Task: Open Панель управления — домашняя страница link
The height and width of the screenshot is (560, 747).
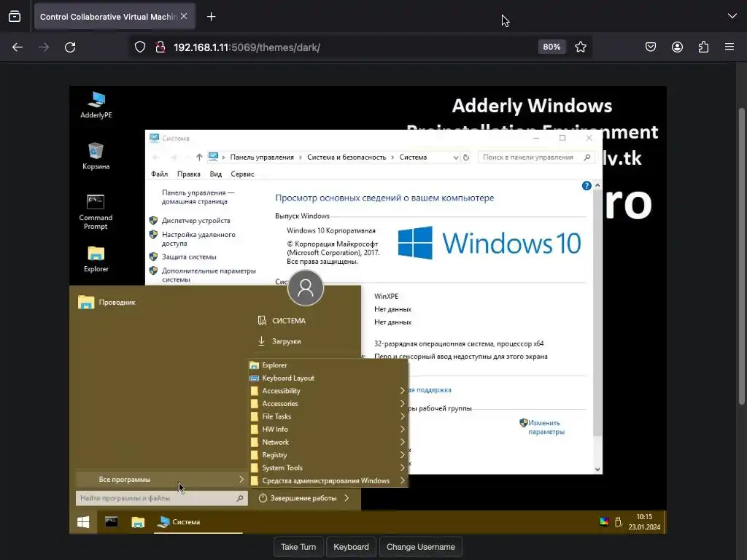Action: (198, 197)
